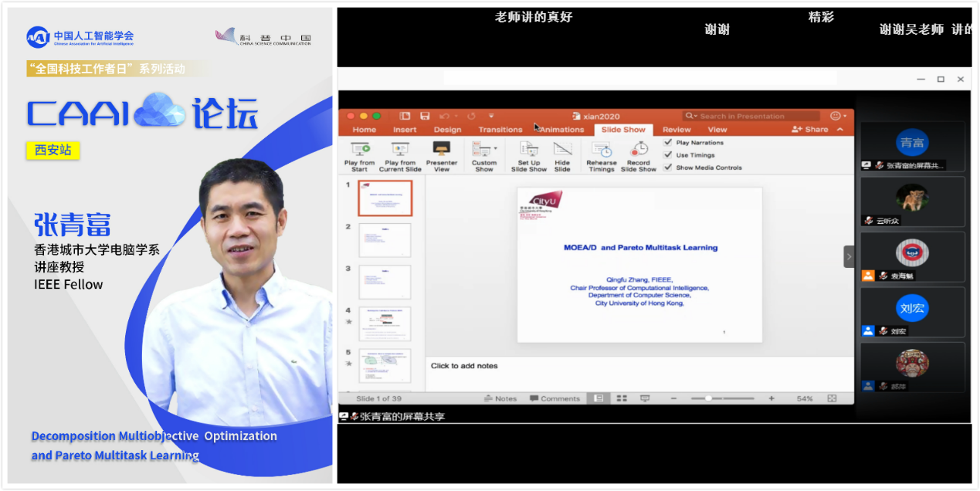Collapse the ribbon with the chevron beside Share
Screen dimensions: 980x491
(x=840, y=130)
